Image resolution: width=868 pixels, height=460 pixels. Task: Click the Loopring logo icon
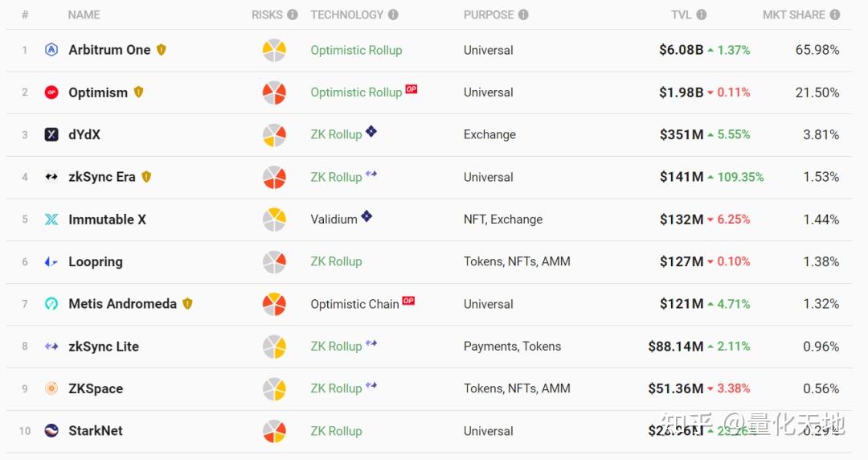(51, 261)
